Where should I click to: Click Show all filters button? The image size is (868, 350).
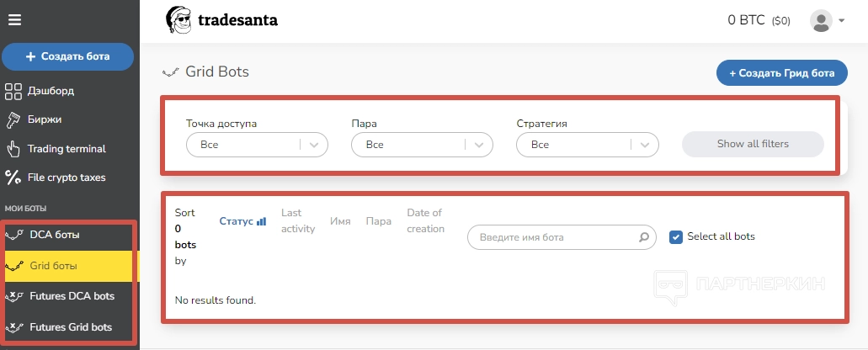click(753, 144)
